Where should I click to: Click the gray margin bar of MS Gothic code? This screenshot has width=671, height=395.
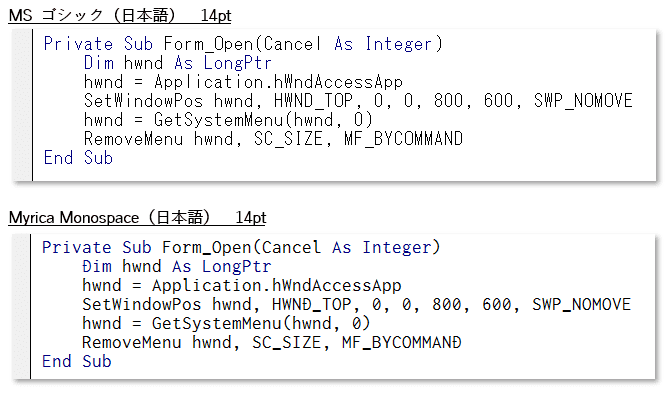[23, 105]
